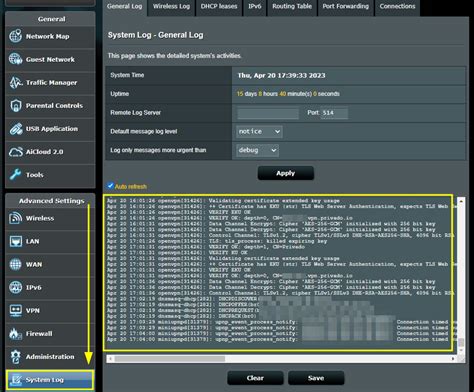Open the IPv6 tab

click(x=255, y=7)
